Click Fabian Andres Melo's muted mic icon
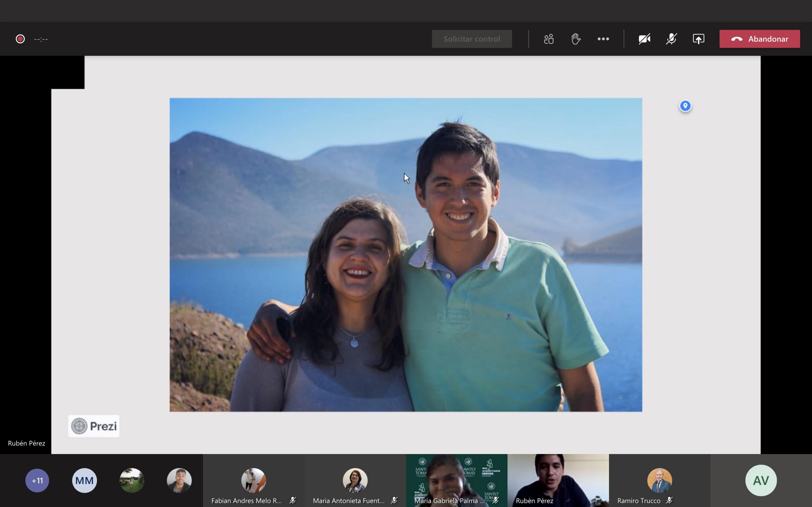This screenshot has width=812, height=507. coord(292,500)
